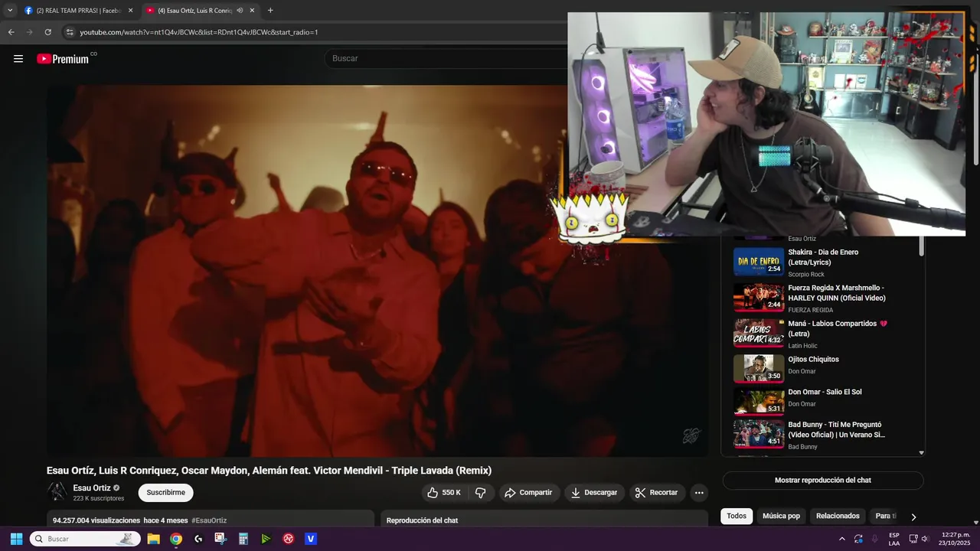Play Shakira - Día de Enero thumbnail
The height and width of the screenshot is (551, 980).
[x=759, y=262]
